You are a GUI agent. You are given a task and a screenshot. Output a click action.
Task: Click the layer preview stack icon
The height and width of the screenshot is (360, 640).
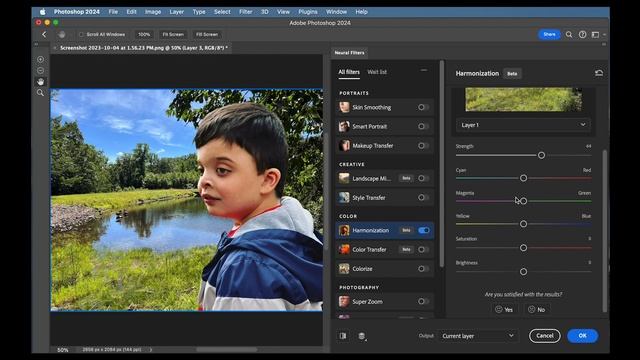click(x=362, y=336)
